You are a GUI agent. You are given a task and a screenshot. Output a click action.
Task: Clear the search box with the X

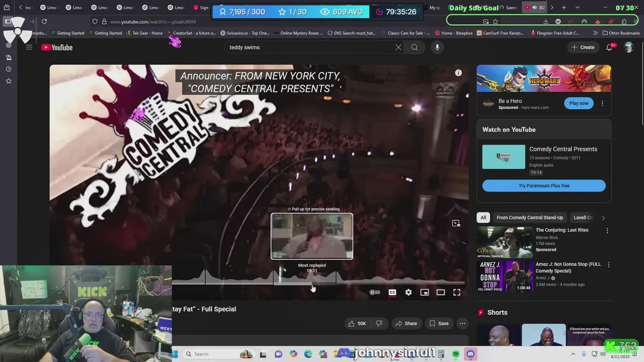(x=398, y=47)
